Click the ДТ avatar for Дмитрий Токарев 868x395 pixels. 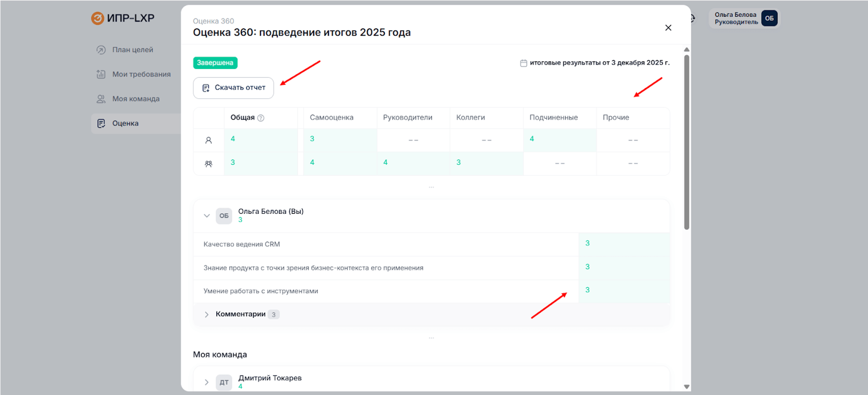click(224, 382)
